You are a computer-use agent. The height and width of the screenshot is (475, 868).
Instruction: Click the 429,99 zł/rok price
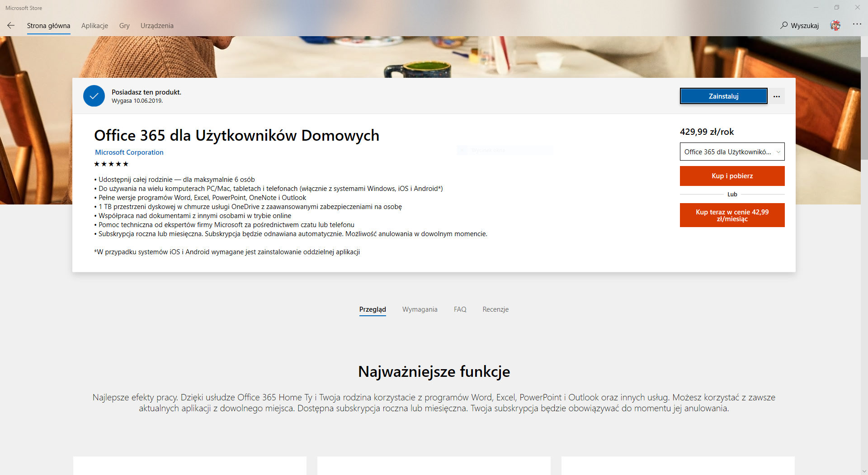click(707, 132)
